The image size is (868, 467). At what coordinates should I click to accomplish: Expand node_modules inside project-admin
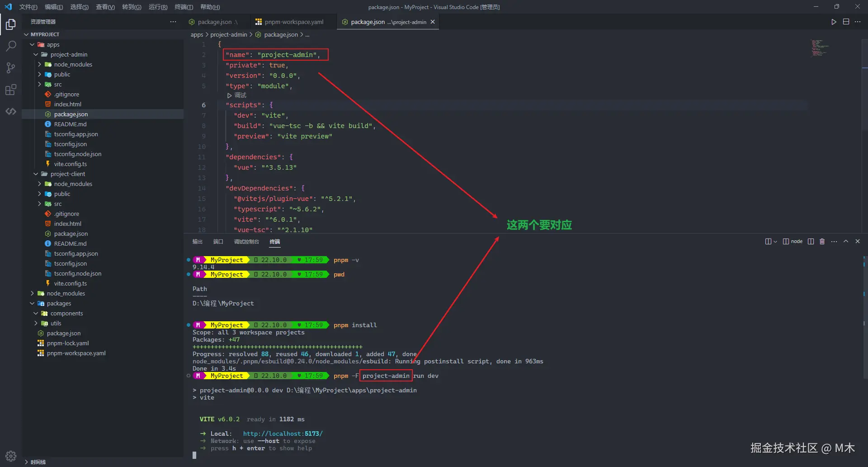tap(39, 64)
